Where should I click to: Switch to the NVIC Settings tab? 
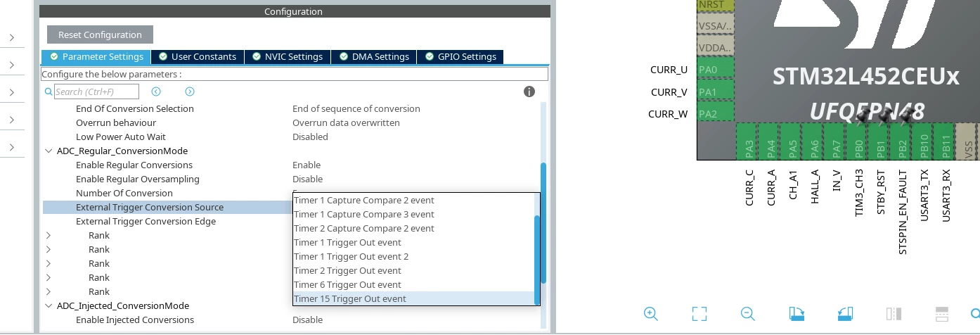coord(288,57)
